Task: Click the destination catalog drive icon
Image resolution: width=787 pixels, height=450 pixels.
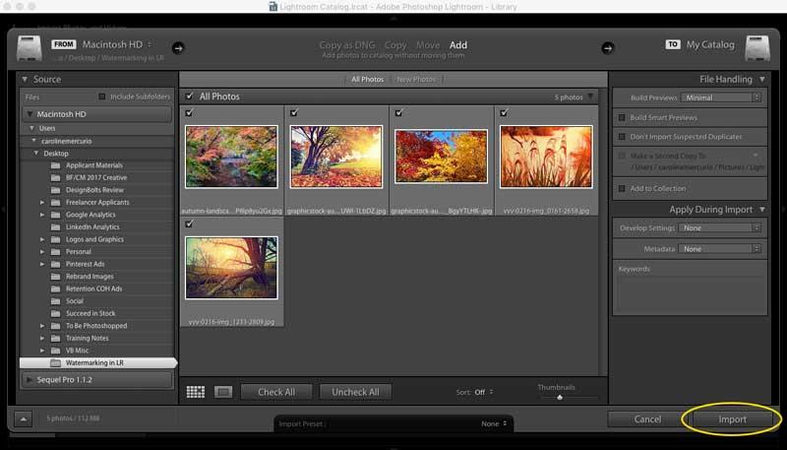Action: pos(756,47)
